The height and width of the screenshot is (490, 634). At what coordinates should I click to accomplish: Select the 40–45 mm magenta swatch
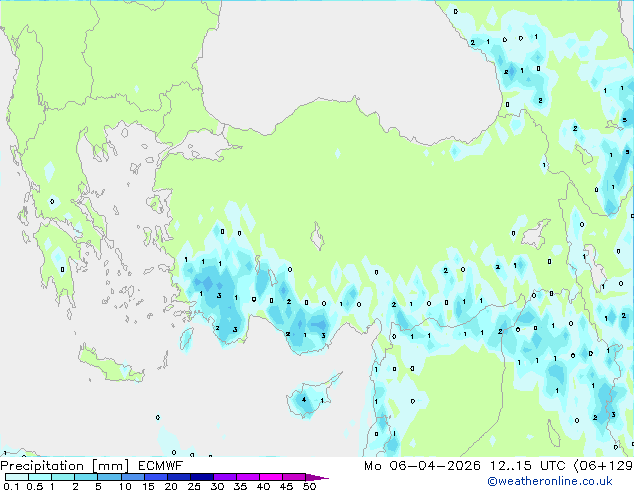pos(271,477)
